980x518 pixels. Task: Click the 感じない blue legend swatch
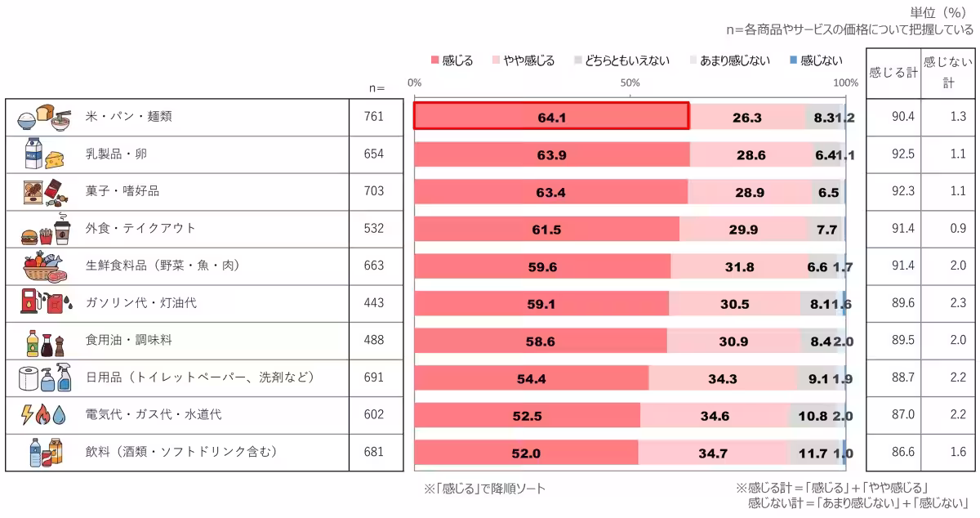[793, 60]
